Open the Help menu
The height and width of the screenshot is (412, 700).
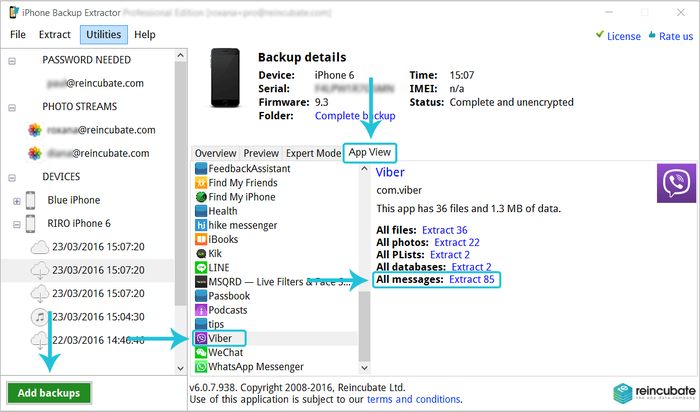(x=145, y=34)
